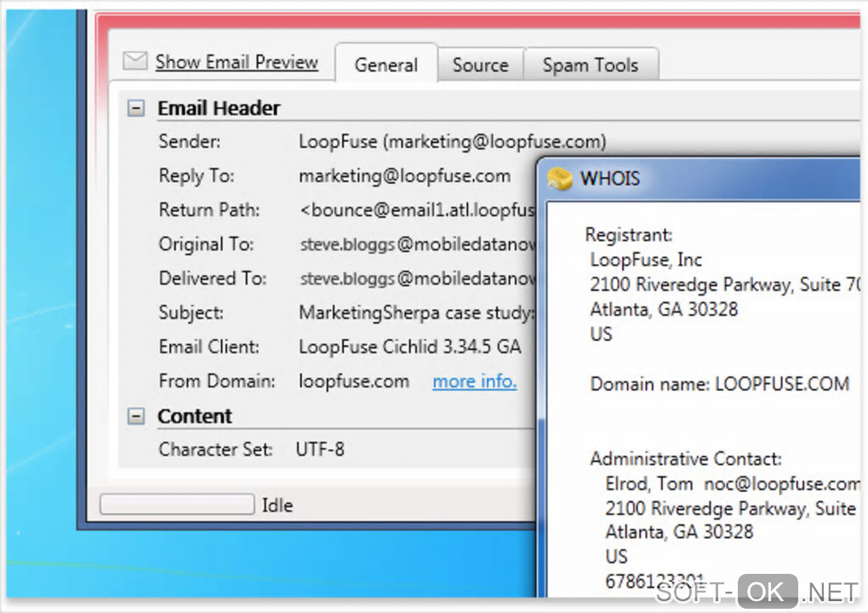The image size is (868, 613).
Task: Click Registrant: in the WHOIS window
Action: pos(629,235)
